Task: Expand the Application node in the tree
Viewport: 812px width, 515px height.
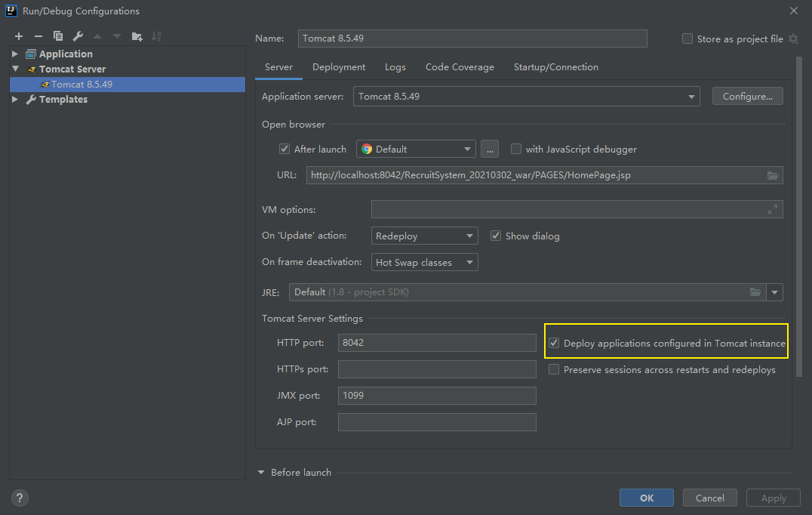Action: 15,54
